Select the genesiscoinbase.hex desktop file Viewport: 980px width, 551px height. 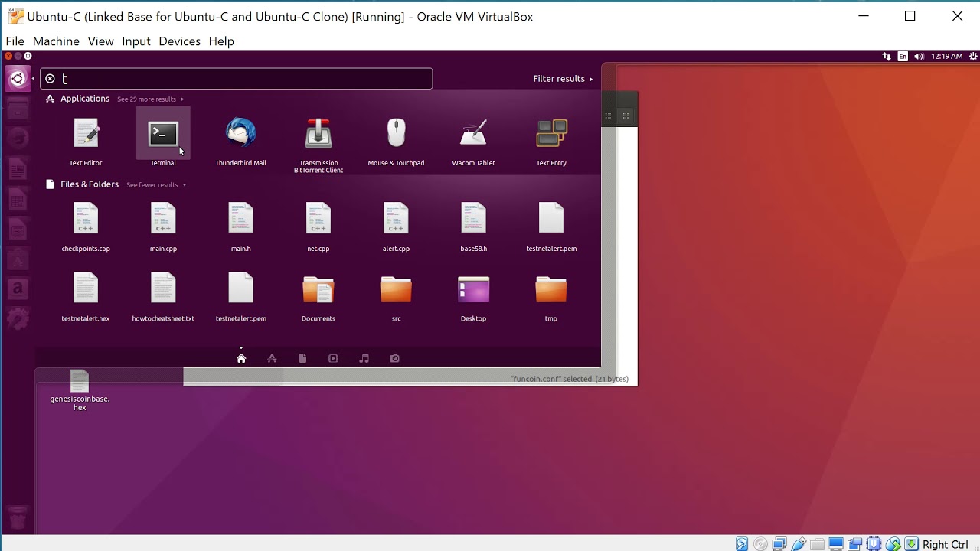point(80,390)
